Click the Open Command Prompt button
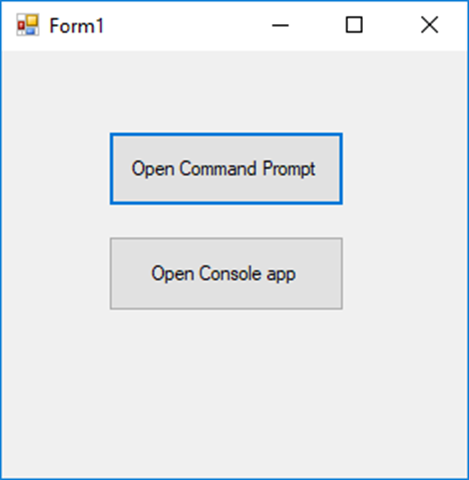Viewport: 469px width, 480px height. click(226, 169)
